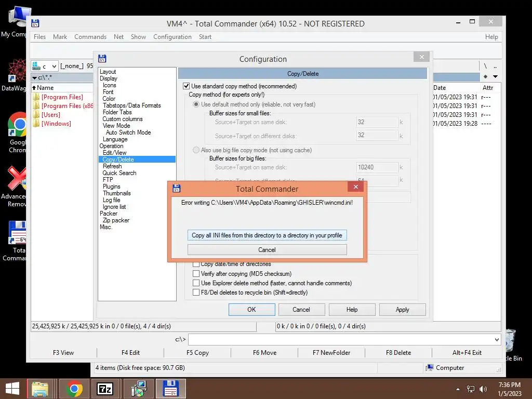Open the drive c dropdown
Image resolution: width=532 pixels, height=399 pixels.
(45, 66)
